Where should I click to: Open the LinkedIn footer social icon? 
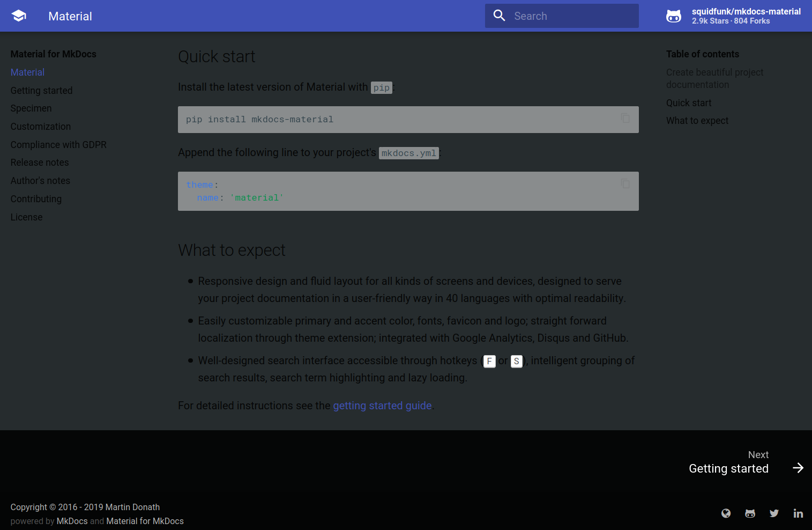pyautogui.click(x=798, y=513)
